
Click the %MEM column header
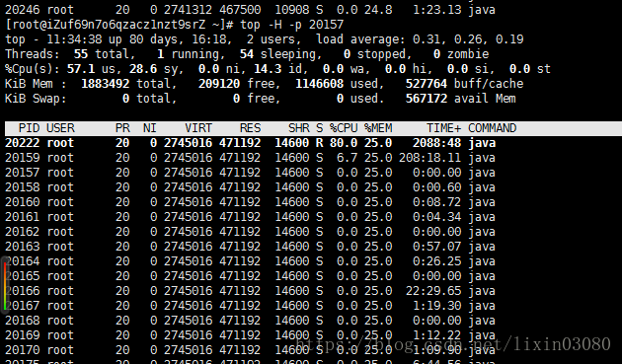tap(378, 128)
